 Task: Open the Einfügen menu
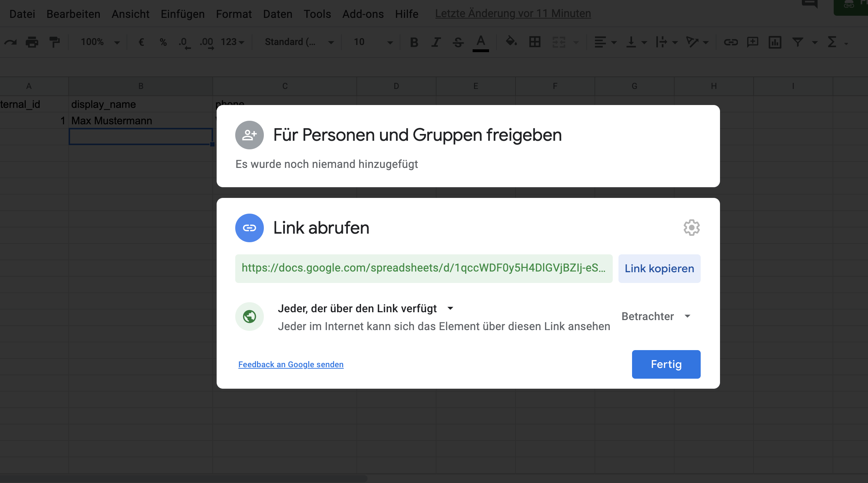point(183,14)
